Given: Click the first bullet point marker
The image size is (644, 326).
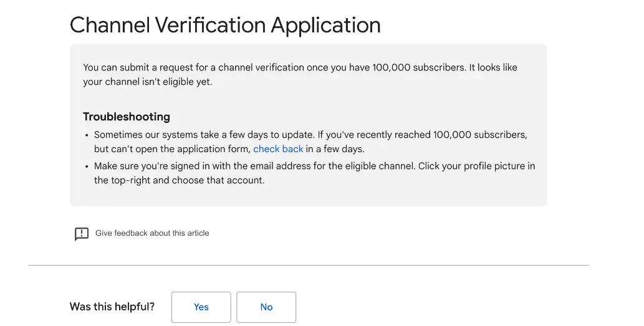Looking at the screenshot, I should (x=87, y=135).
